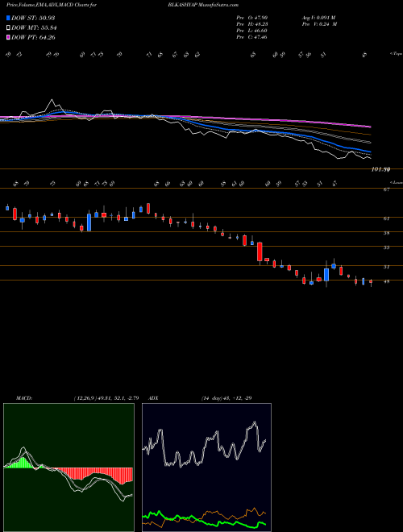403x532 pixels.
Task: Click the 101.59 price level label
Action: pyautogui.click(x=380, y=169)
